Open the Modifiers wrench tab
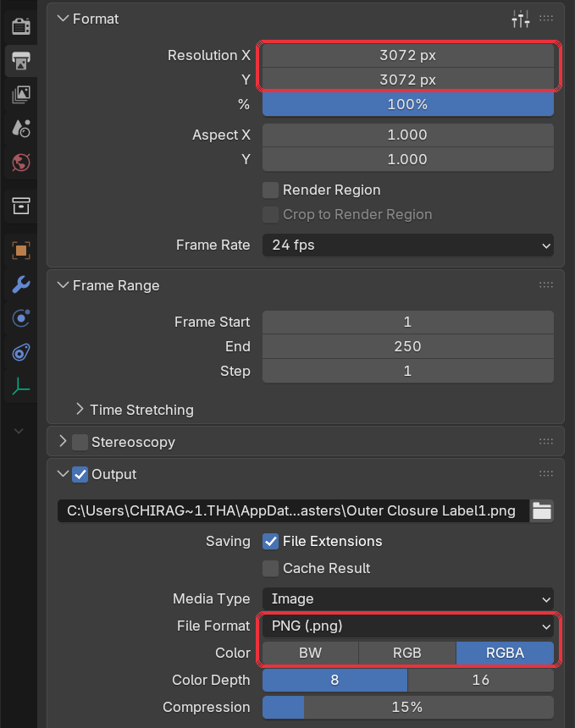575x728 pixels. click(21, 284)
